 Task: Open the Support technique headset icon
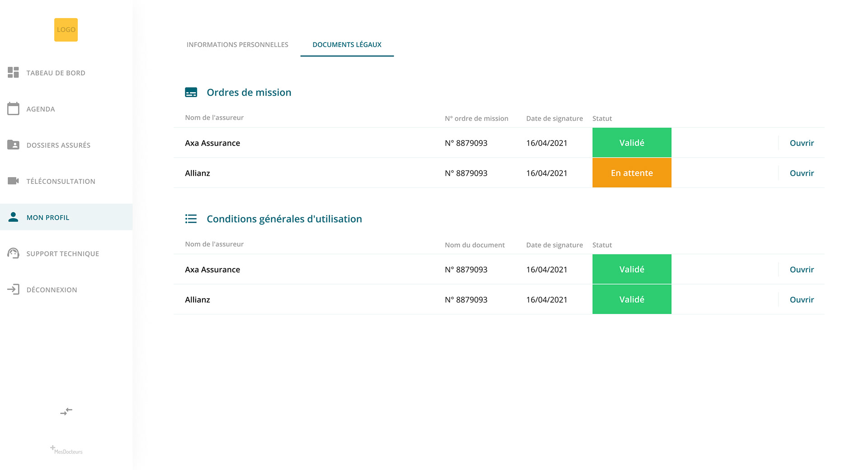pyautogui.click(x=13, y=253)
